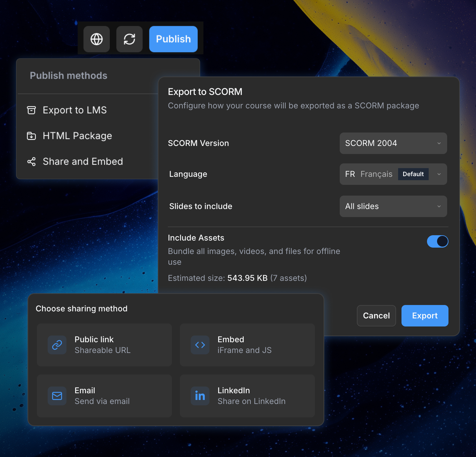Viewport: 476px width, 457px height.
Task: Click the LinkedIn logo icon
Action: [x=200, y=396]
